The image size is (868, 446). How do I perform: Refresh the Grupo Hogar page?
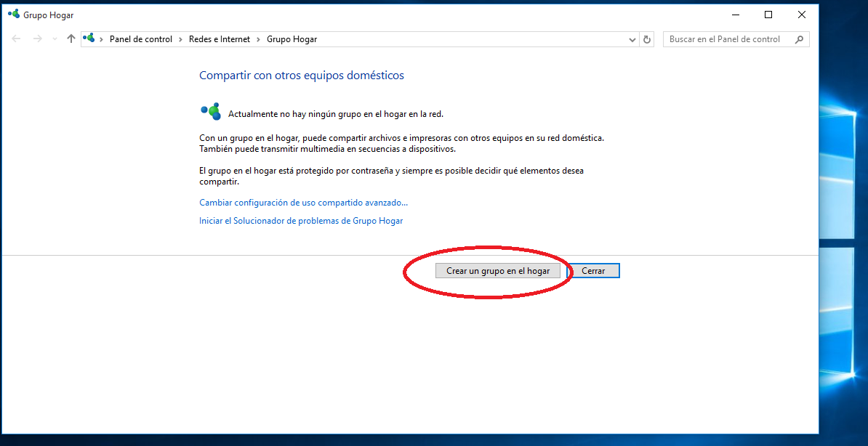(647, 40)
